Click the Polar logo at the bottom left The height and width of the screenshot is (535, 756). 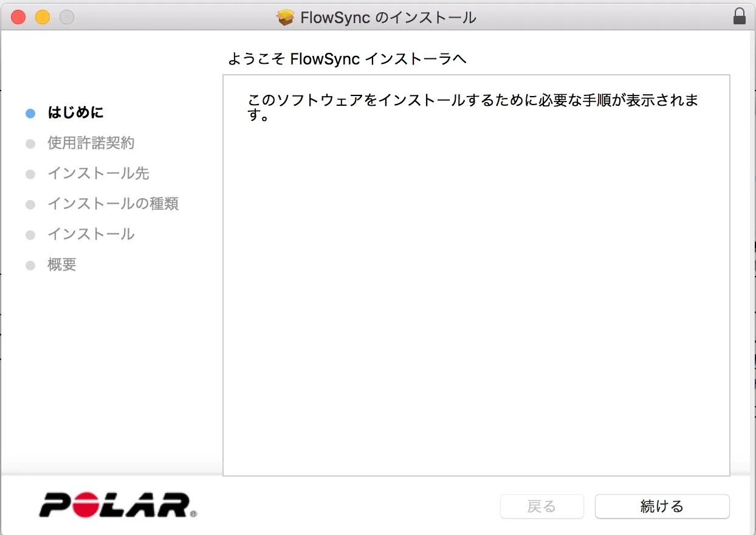tap(118, 505)
